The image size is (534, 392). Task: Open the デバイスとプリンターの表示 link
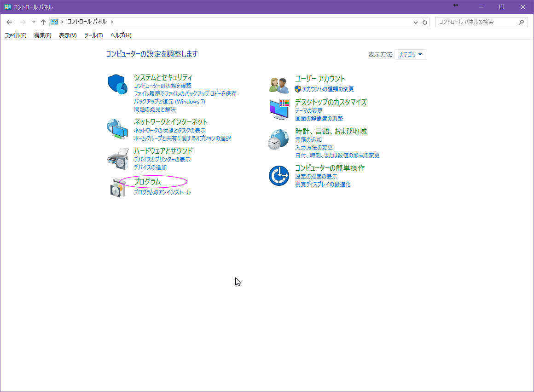click(162, 160)
